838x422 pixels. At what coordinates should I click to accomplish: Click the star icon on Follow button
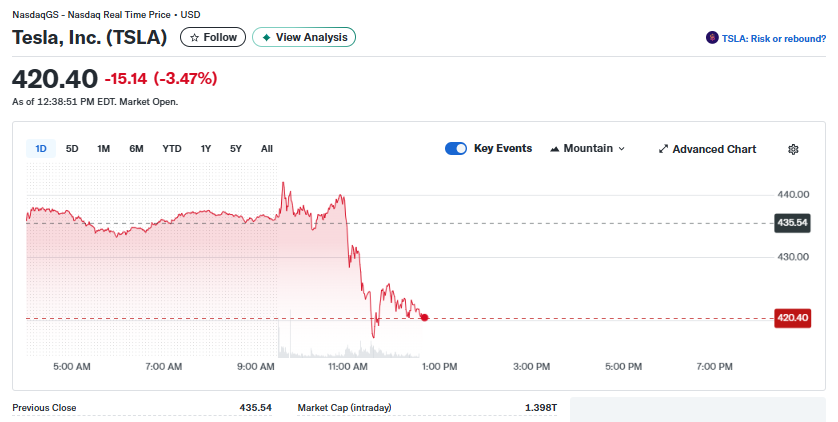194,37
